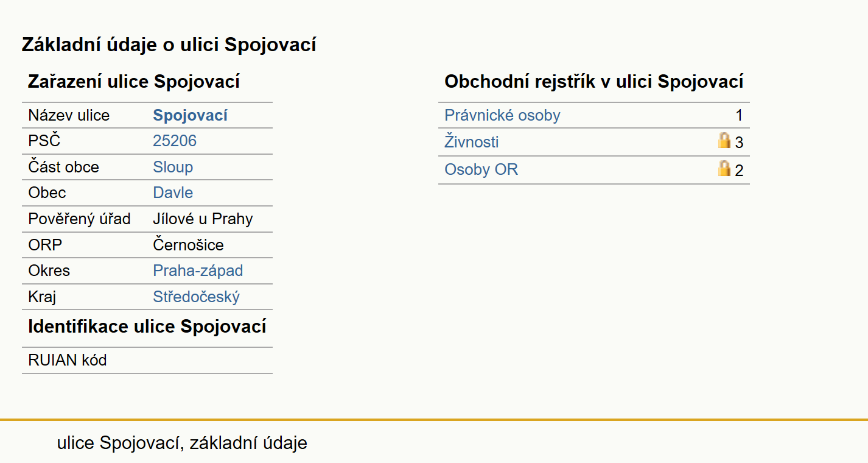
Task: Click the RUIAN kód row label
Action: [x=68, y=360]
